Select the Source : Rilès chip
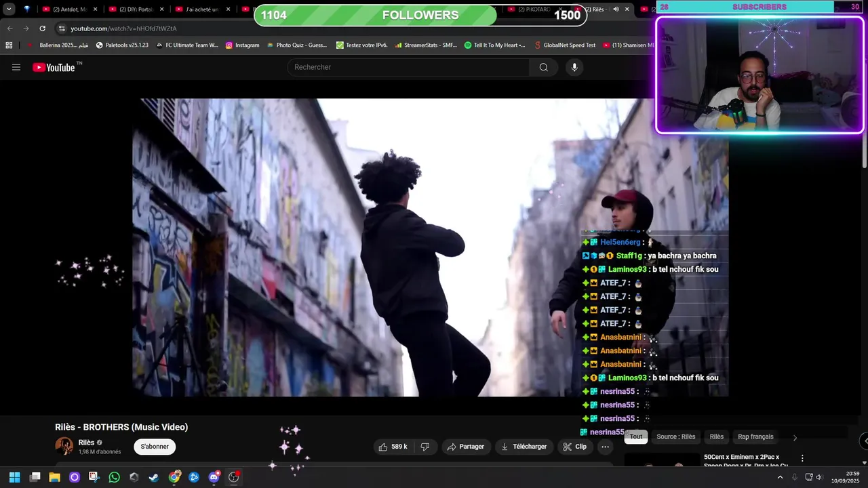The image size is (868, 488). [676, 436]
